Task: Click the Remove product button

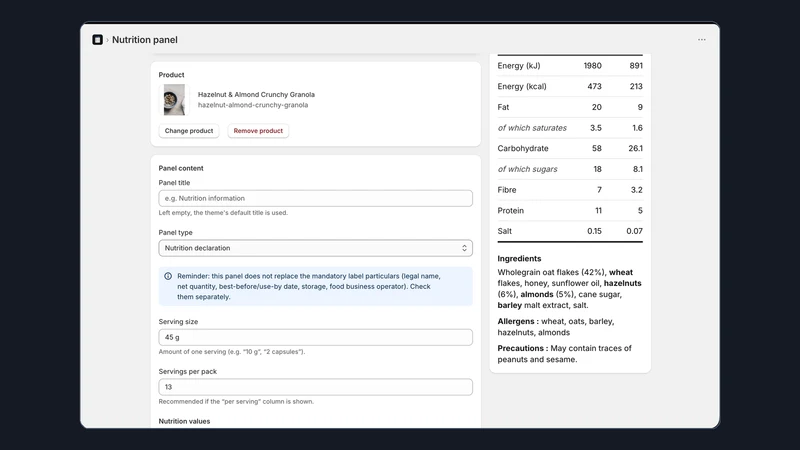Action: click(258, 131)
